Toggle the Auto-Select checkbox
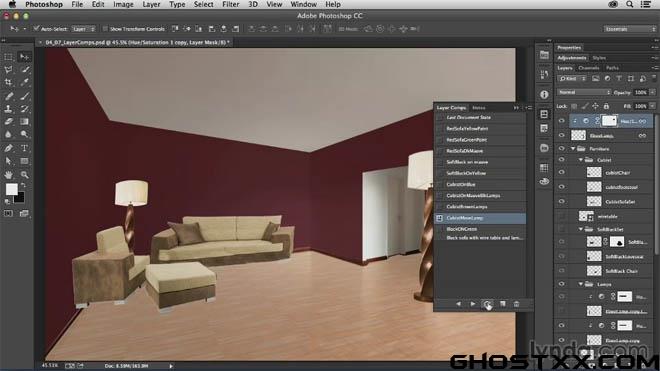This screenshot has width=660, height=371. (x=36, y=29)
